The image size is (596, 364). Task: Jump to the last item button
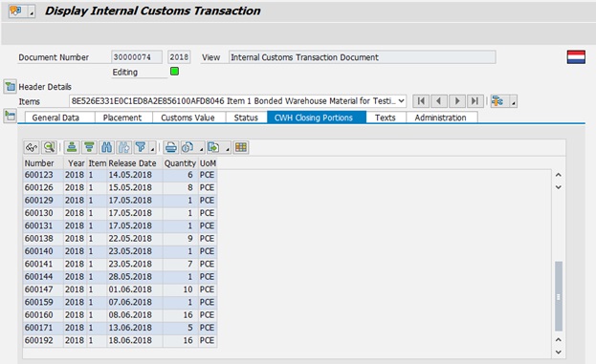tap(475, 101)
